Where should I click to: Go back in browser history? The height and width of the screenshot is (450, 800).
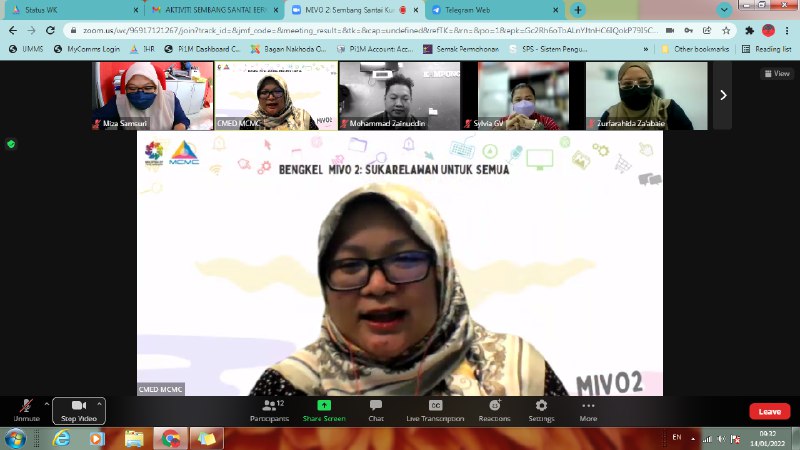pyautogui.click(x=13, y=31)
